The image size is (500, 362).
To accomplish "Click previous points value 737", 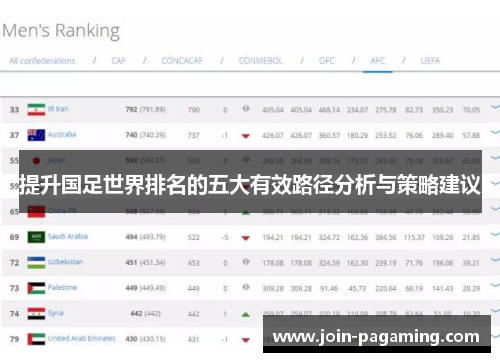I will (193, 135).
